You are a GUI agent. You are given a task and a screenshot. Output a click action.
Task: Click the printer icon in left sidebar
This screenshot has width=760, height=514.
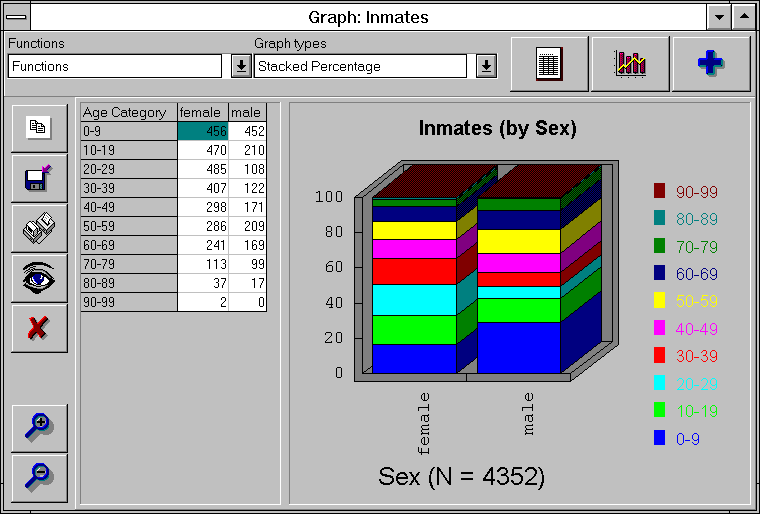(39, 228)
